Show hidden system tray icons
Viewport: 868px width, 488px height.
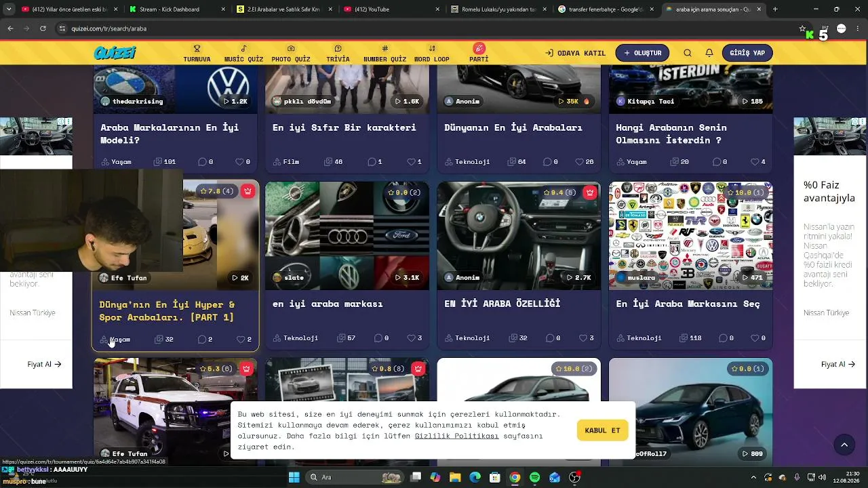point(753,477)
